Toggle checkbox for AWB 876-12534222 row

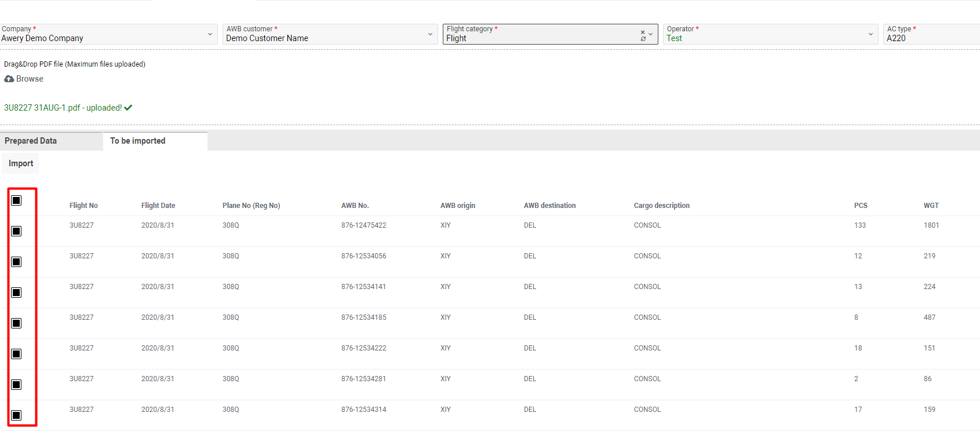point(17,354)
